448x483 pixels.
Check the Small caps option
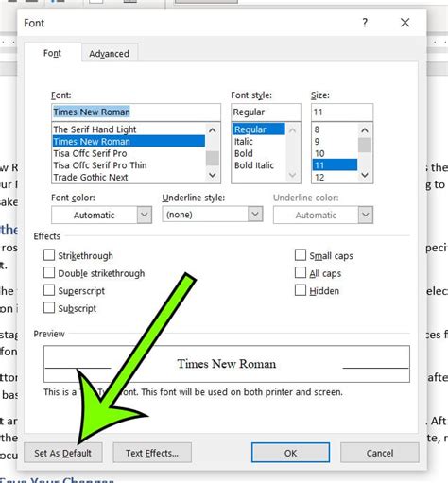301,255
